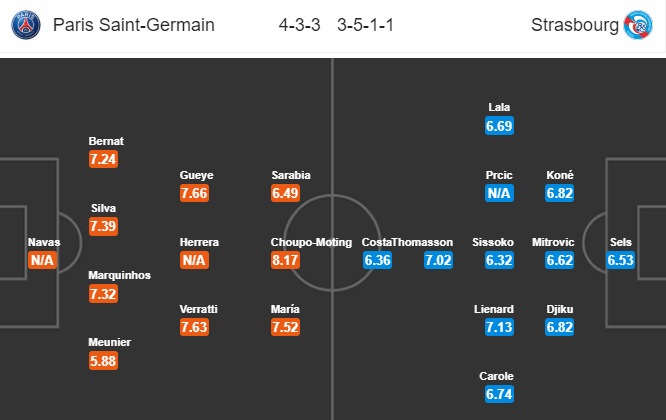Screen dimensions: 666x420
Task: Select Carole's 6.74 rating badge
Action: (x=500, y=394)
